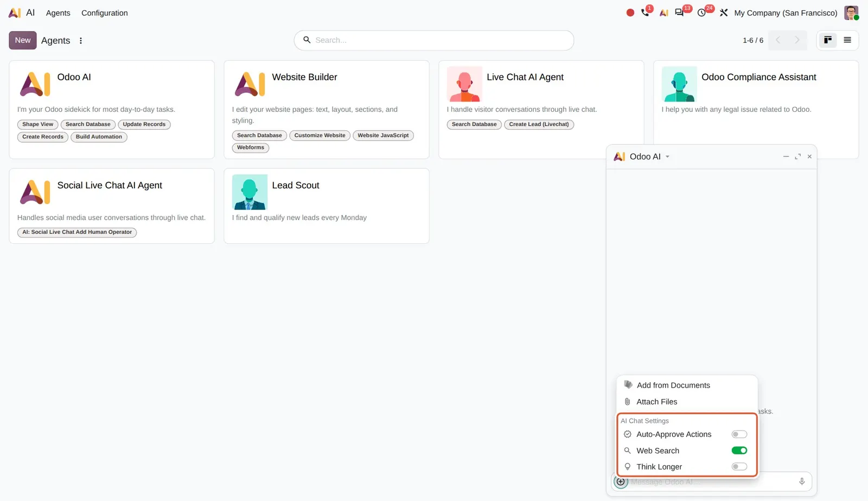Click Update Records tag
Viewport: 868px width, 501px height.
pyautogui.click(x=144, y=124)
